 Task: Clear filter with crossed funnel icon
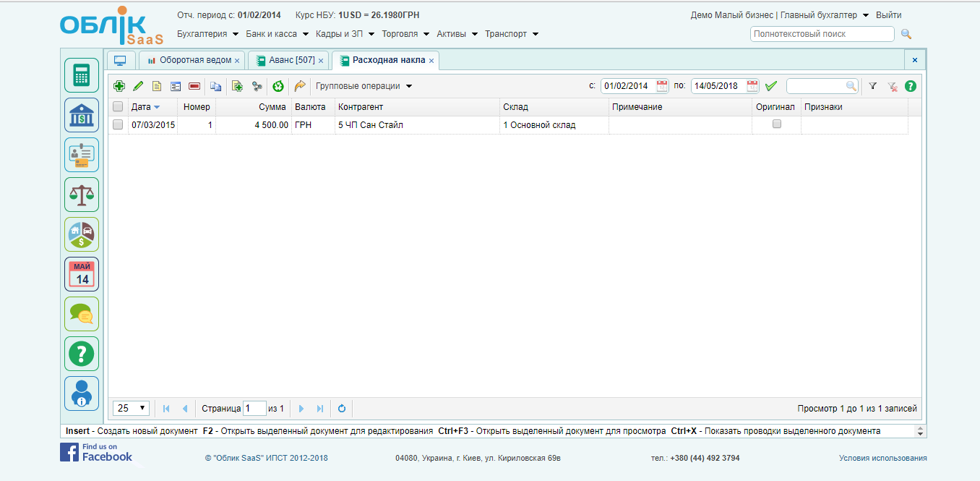(x=893, y=86)
